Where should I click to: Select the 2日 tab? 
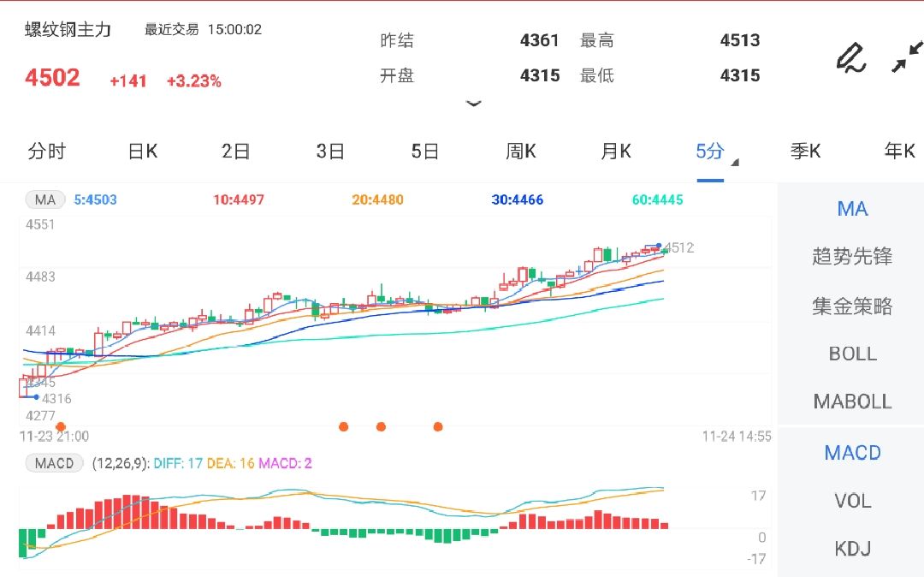click(236, 152)
